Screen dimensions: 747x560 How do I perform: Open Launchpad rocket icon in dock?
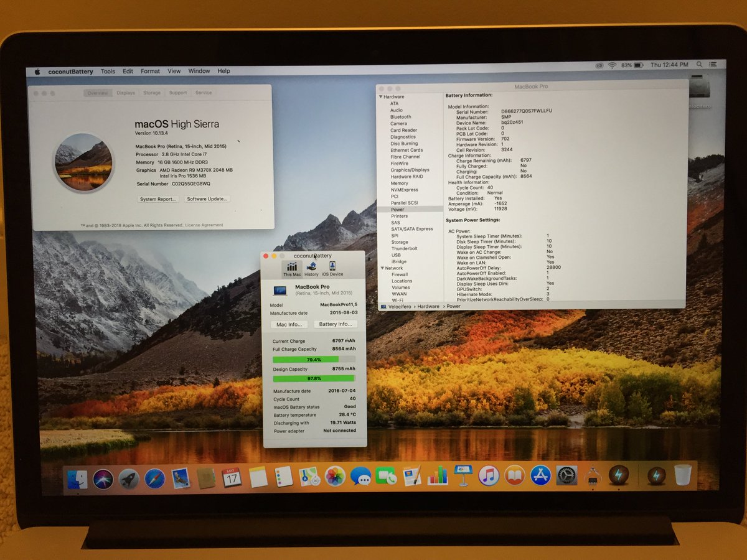pyautogui.click(x=129, y=478)
